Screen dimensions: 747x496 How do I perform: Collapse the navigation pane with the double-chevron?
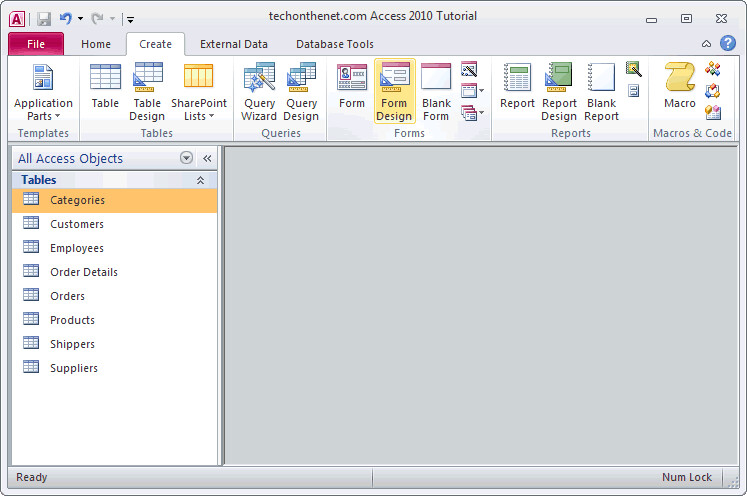[x=207, y=158]
